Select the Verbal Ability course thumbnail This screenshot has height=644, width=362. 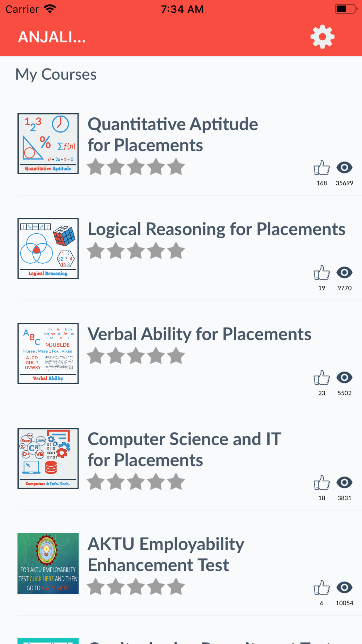tap(48, 354)
